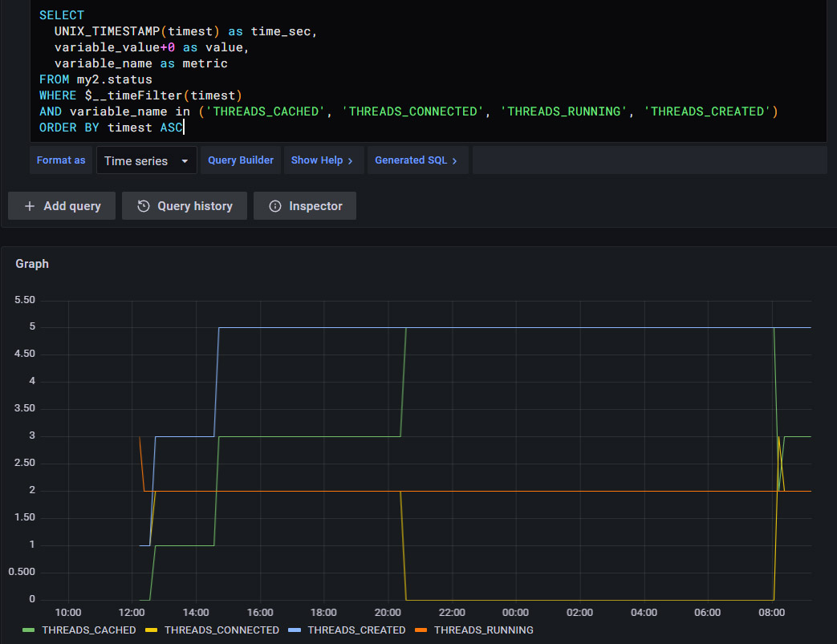
Task: Hide the THREADS_CACHED series in the legend
Action: [89, 630]
